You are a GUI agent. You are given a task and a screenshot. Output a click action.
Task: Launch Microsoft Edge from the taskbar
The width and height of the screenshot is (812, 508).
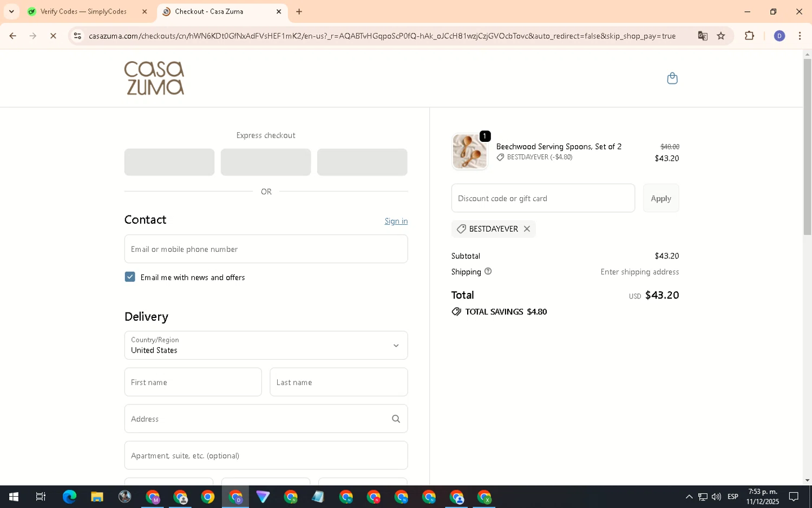click(69, 497)
